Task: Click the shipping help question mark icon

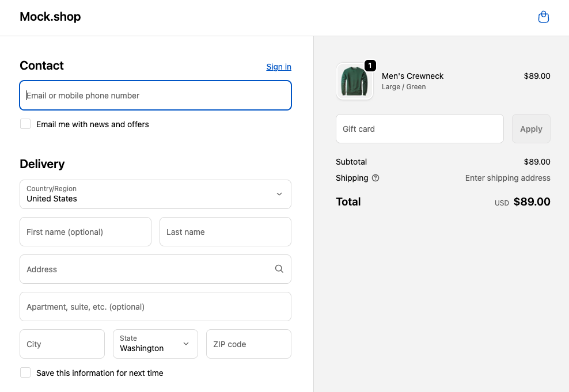Action: point(375,178)
